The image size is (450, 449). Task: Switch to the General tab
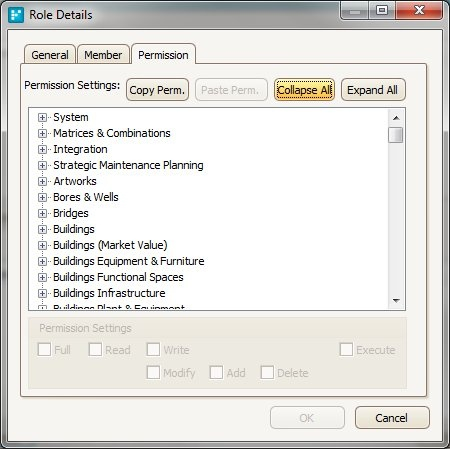click(x=50, y=55)
